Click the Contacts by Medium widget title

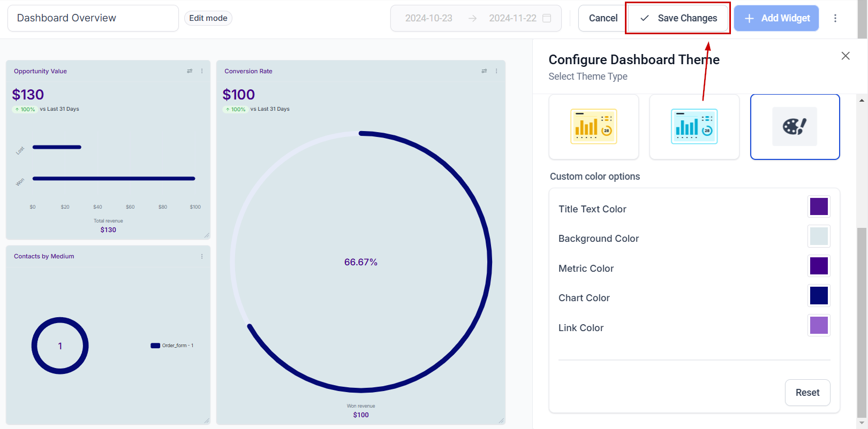click(44, 256)
